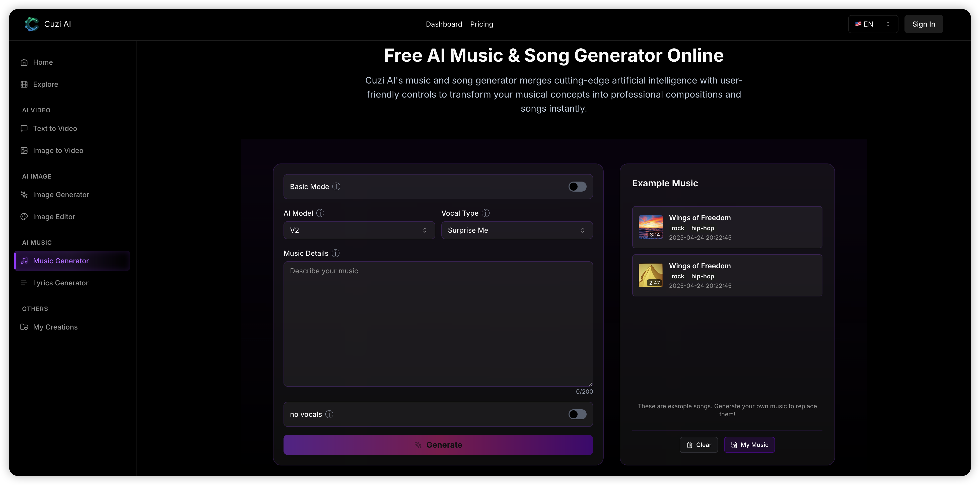The image size is (980, 485).
Task: Click the info icon beside Vocal Type
Action: tap(485, 213)
